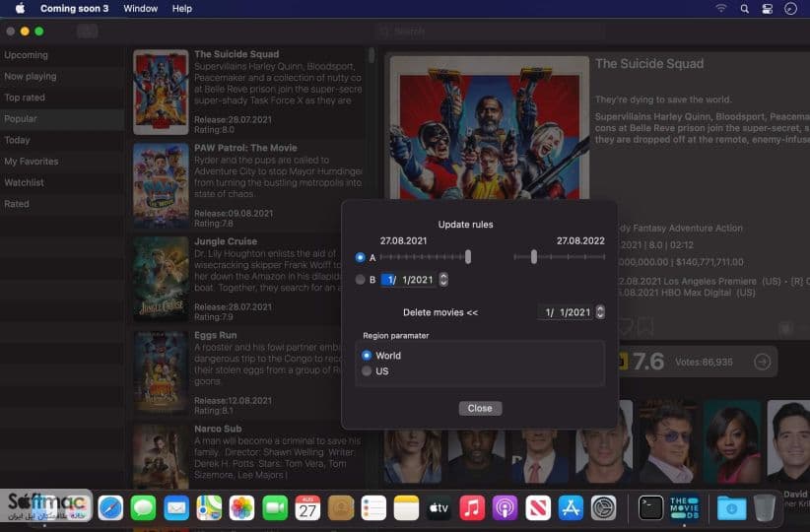This screenshot has width=810, height=532.
Task: Launch Messages from the dock
Action: [x=143, y=508]
